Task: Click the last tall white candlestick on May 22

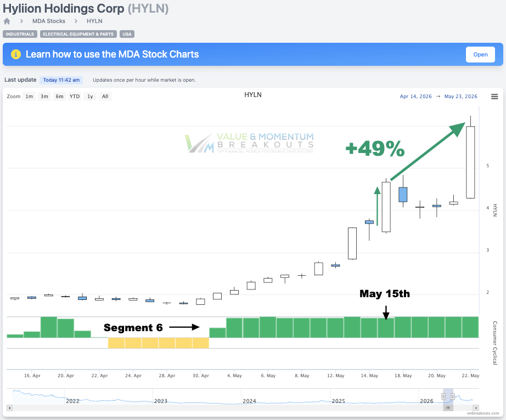Action: pos(470,162)
